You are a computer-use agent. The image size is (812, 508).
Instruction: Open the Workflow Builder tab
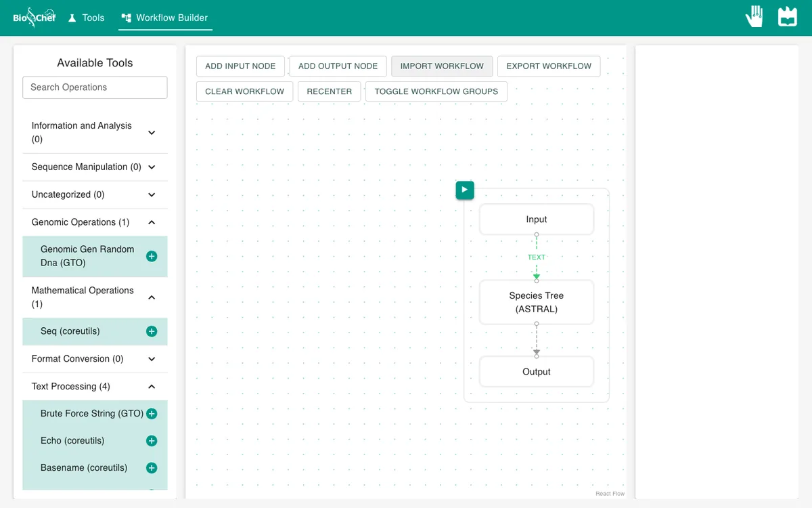(x=165, y=18)
